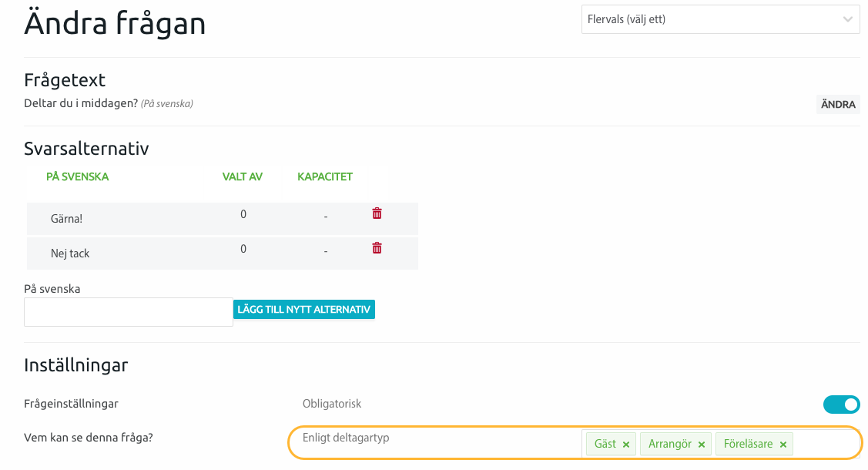Click the question text "Deltar du i middagen?"
The width and height of the screenshot is (868, 470).
[x=81, y=103]
